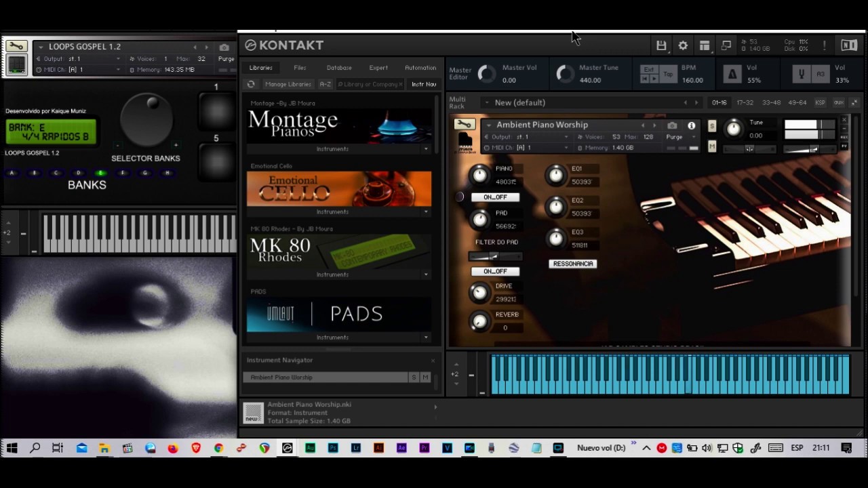Open Windows Start menu
This screenshot has height=488, width=868.
click(12, 447)
